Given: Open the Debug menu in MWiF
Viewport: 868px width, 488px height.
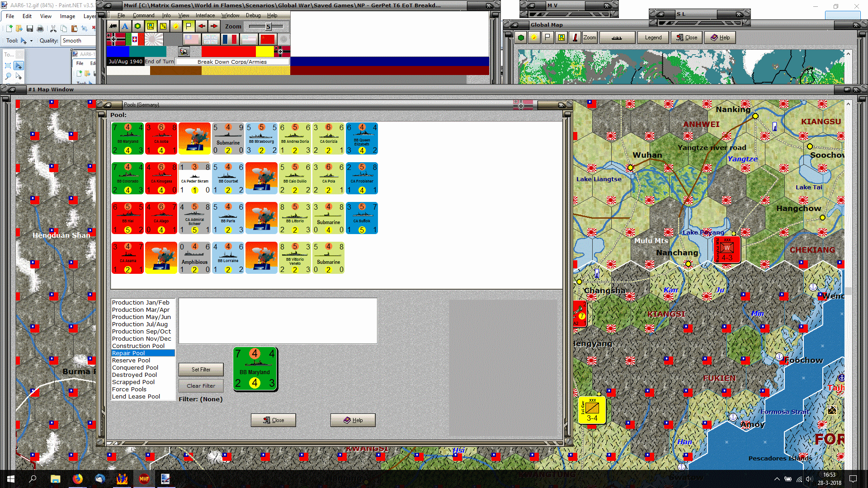Looking at the screenshot, I should point(253,15).
